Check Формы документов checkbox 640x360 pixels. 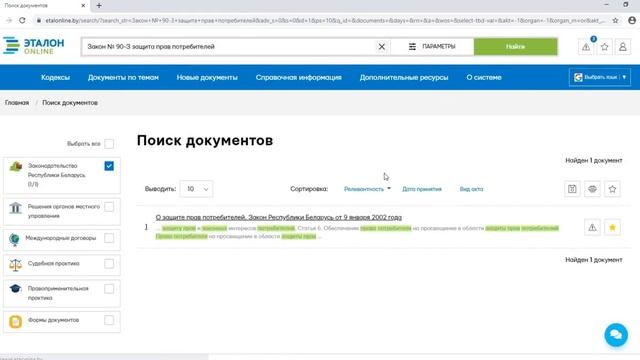pyautogui.click(x=109, y=320)
